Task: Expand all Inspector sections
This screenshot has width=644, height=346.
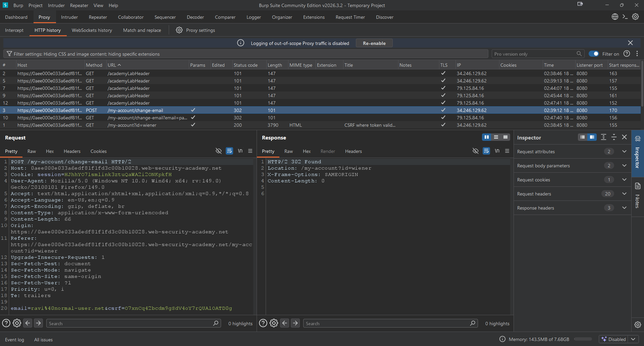Action: coord(604,137)
